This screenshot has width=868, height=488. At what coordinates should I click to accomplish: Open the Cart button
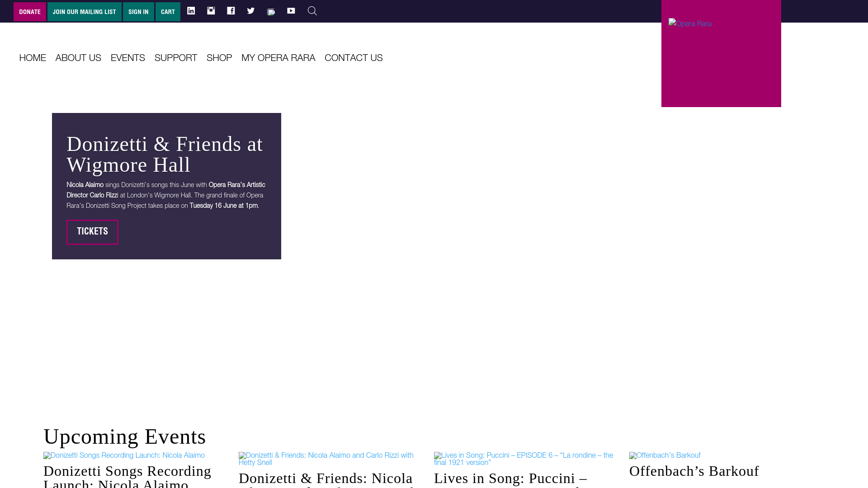click(x=168, y=12)
